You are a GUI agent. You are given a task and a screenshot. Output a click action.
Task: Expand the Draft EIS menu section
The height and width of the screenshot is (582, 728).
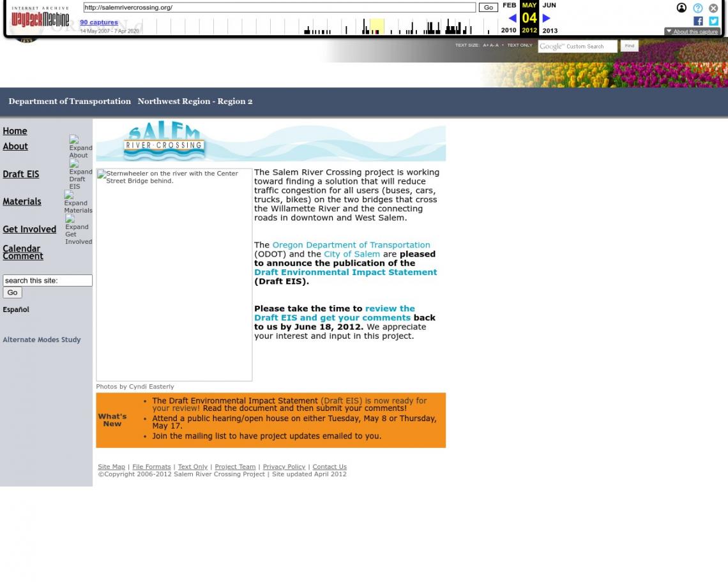coord(80,174)
